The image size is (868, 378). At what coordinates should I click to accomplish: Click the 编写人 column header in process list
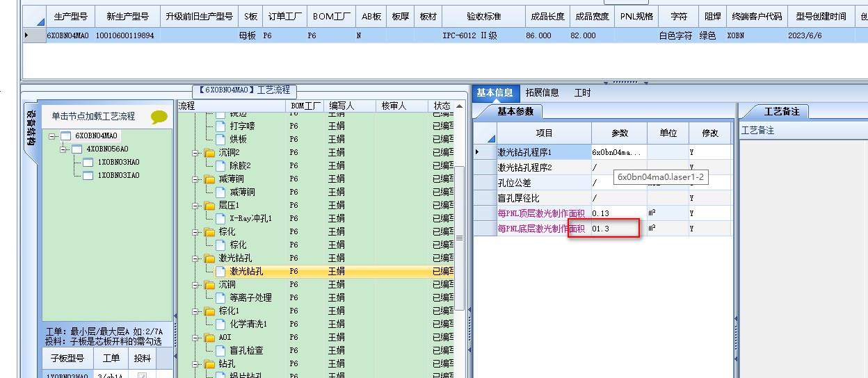click(351, 106)
